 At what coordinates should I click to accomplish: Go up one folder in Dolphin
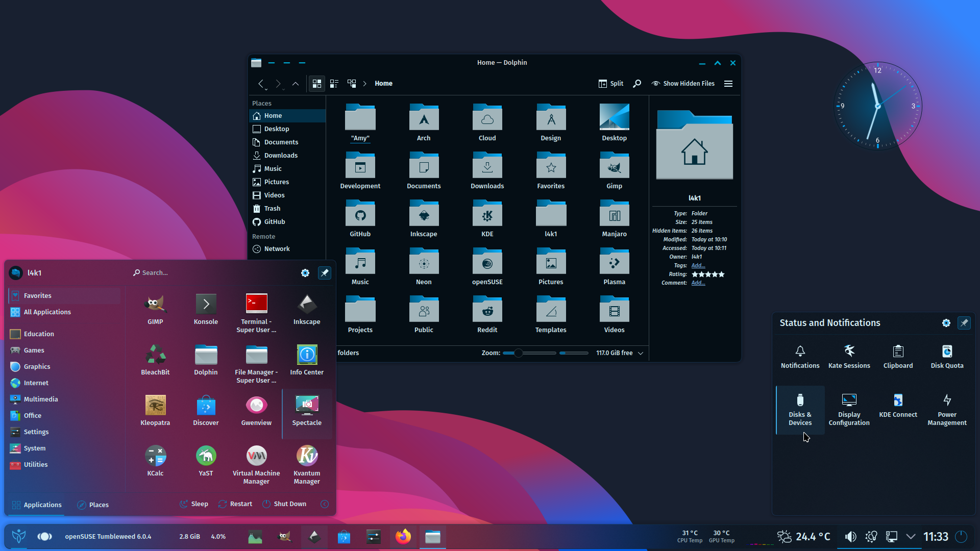296,83
